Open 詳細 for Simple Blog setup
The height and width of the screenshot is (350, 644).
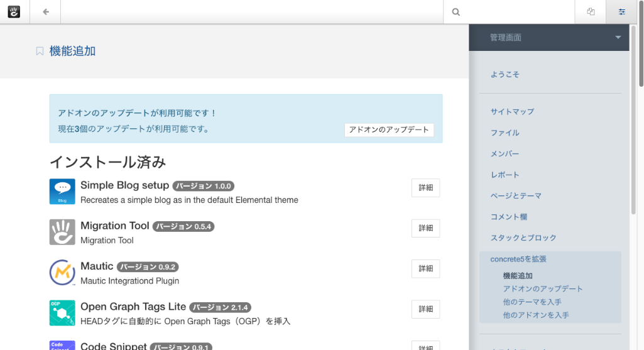425,188
